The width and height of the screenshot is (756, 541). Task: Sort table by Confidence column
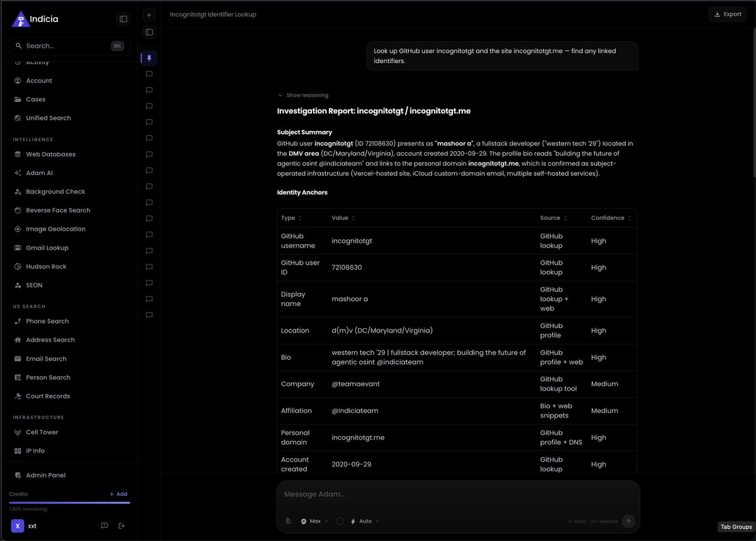[x=611, y=218]
